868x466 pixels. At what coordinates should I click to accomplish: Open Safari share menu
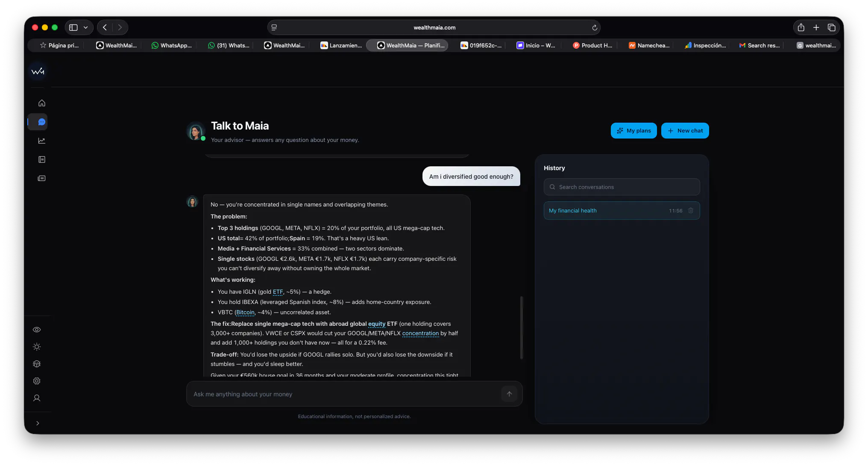coord(801,27)
